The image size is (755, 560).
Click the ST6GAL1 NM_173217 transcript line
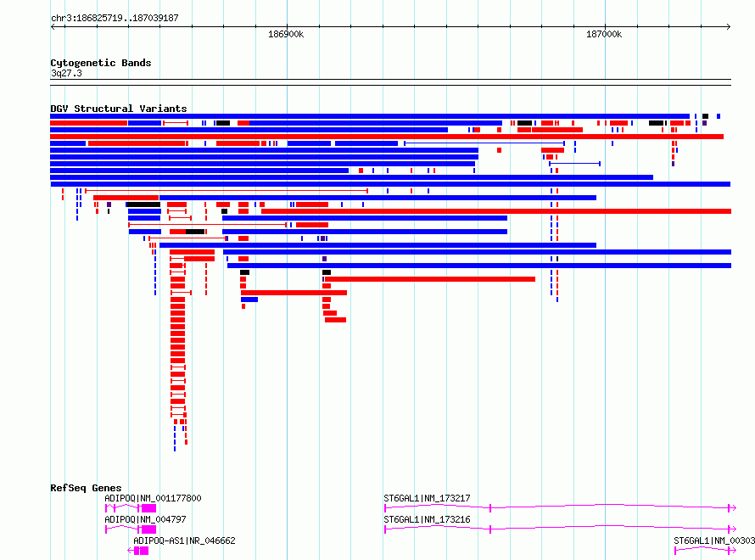(x=560, y=507)
